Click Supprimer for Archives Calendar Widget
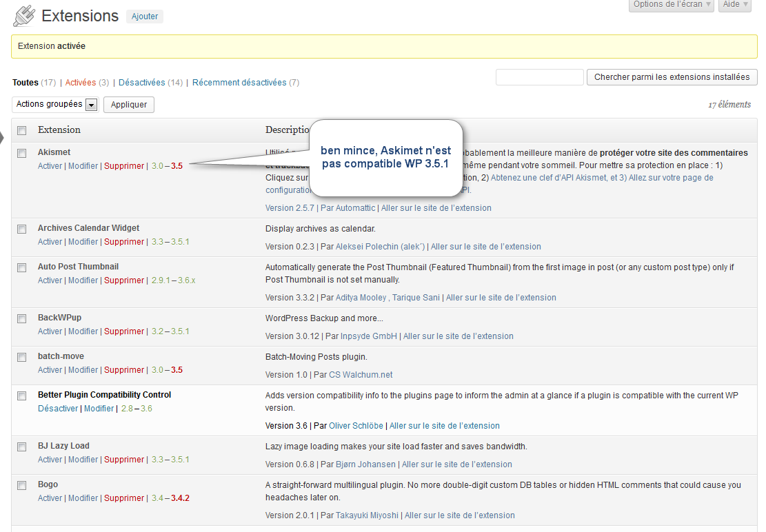 pos(124,242)
